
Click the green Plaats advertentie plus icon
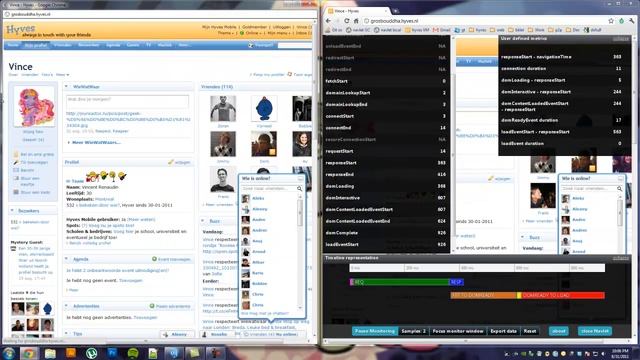pyautogui.click(x=152, y=306)
